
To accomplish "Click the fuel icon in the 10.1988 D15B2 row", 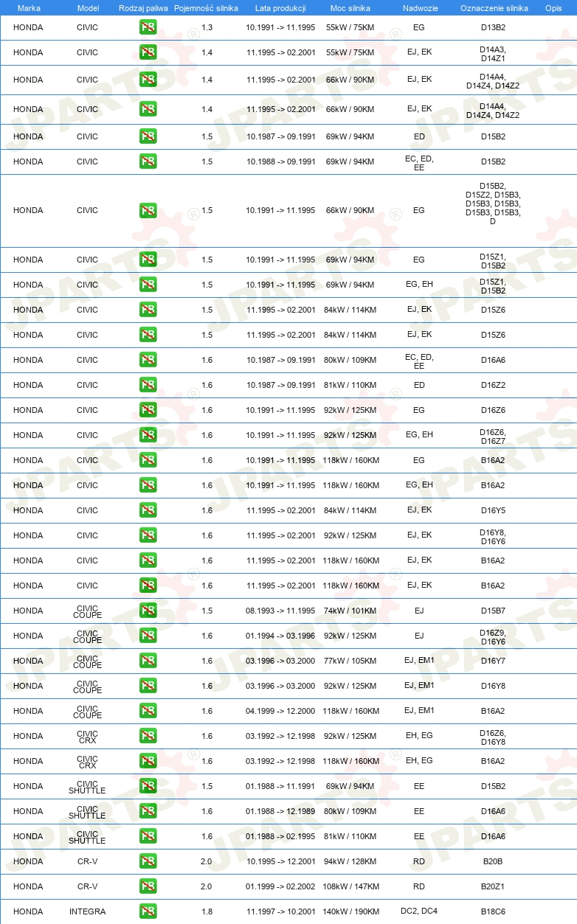I will [x=148, y=161].
